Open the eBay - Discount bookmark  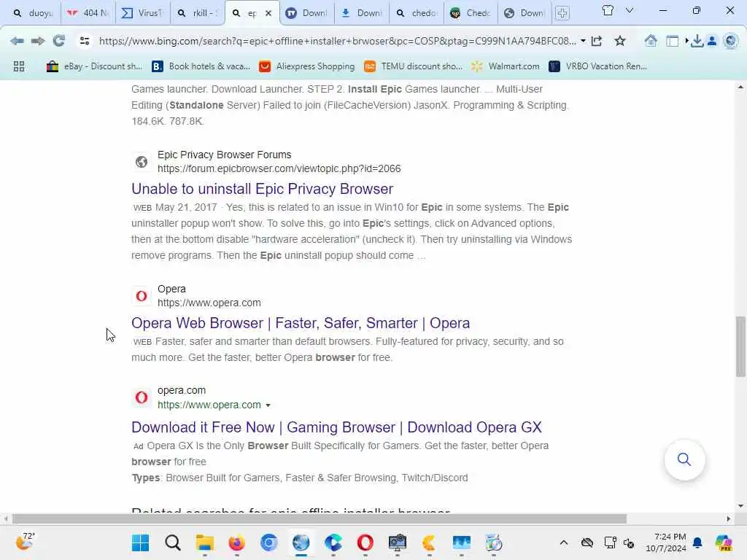[94, 66]
